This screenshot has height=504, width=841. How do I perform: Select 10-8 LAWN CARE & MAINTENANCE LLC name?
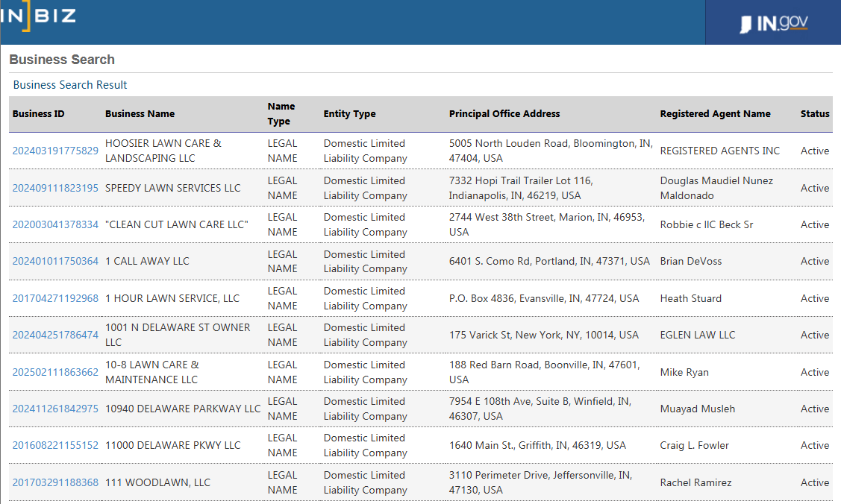151,372
